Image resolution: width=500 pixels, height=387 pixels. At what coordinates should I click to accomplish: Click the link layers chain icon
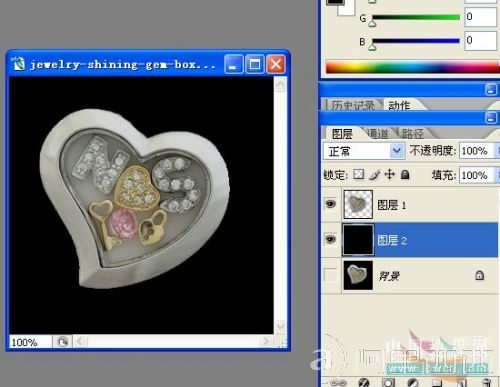tap(337, 383)
